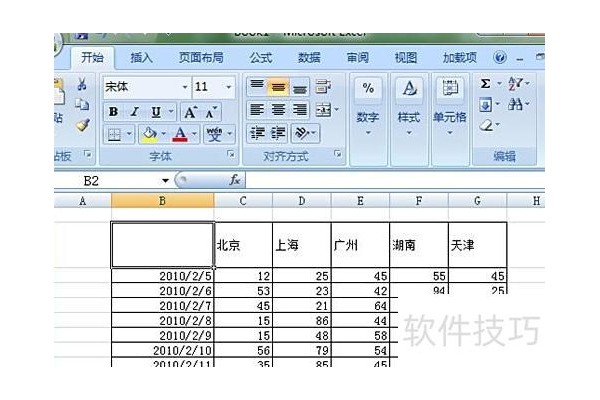Select bottom vertical align
Image resolution: width=600 pixels, height=400 pixels.
point(299,87)
